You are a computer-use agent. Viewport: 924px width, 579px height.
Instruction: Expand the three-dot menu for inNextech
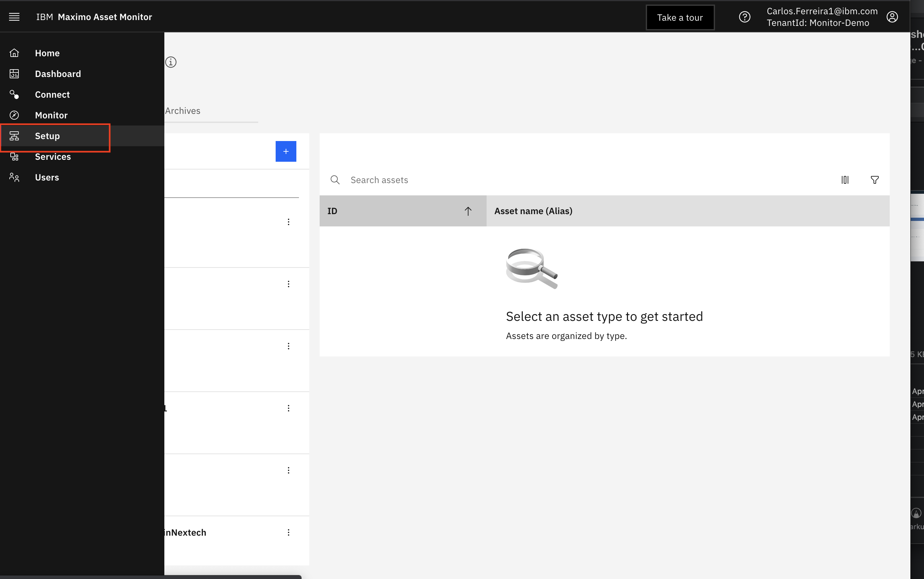click(x=288, y=532)
